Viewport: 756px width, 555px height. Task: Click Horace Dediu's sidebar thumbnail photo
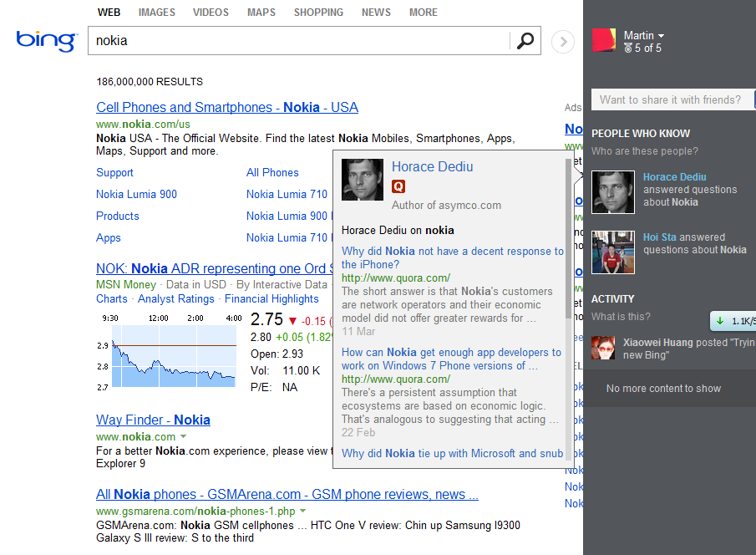[x=613, y=192]
